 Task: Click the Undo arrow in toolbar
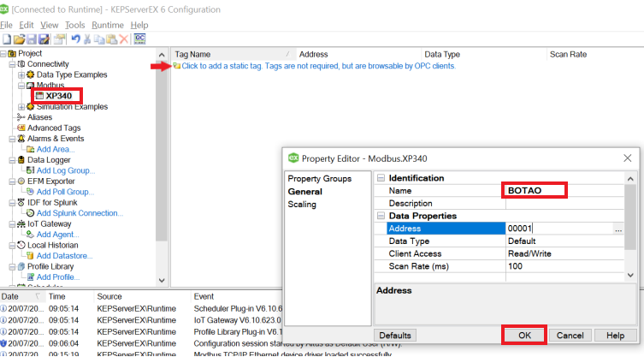[x=75, y=39]
